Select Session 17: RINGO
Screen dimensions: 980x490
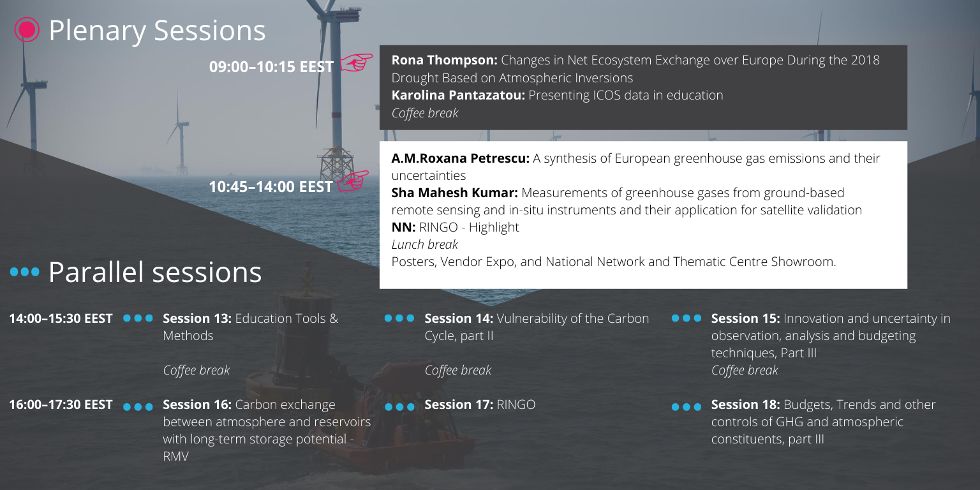(479, 405)
